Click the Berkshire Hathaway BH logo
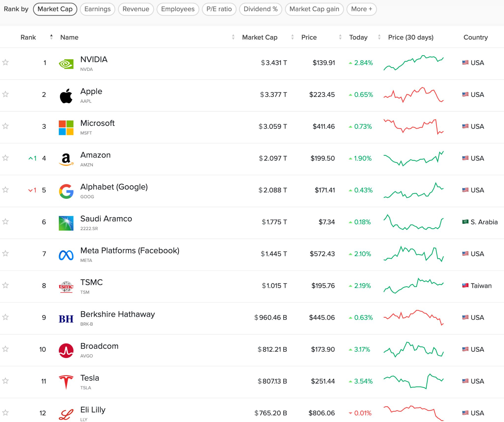The image size is (504, 422). 66,319
